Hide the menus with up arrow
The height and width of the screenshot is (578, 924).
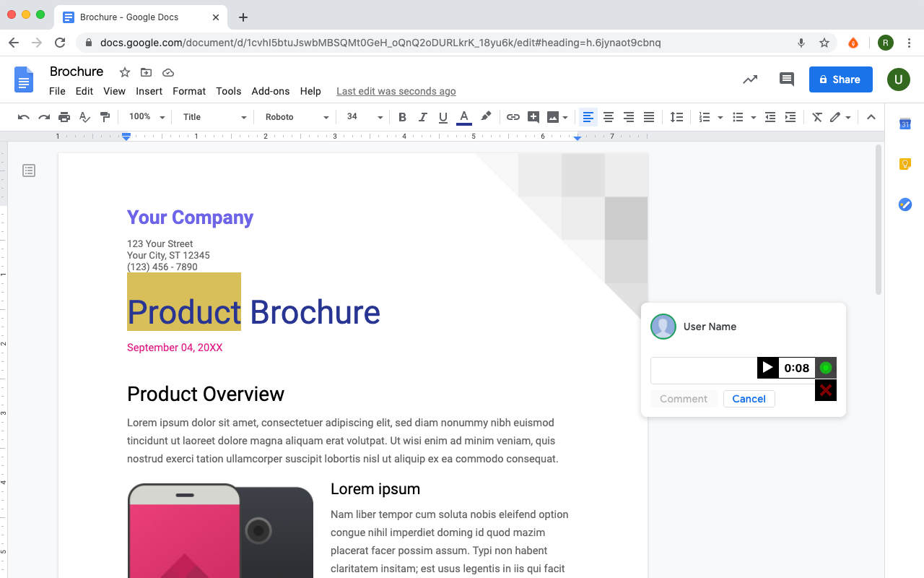point(871,117)
